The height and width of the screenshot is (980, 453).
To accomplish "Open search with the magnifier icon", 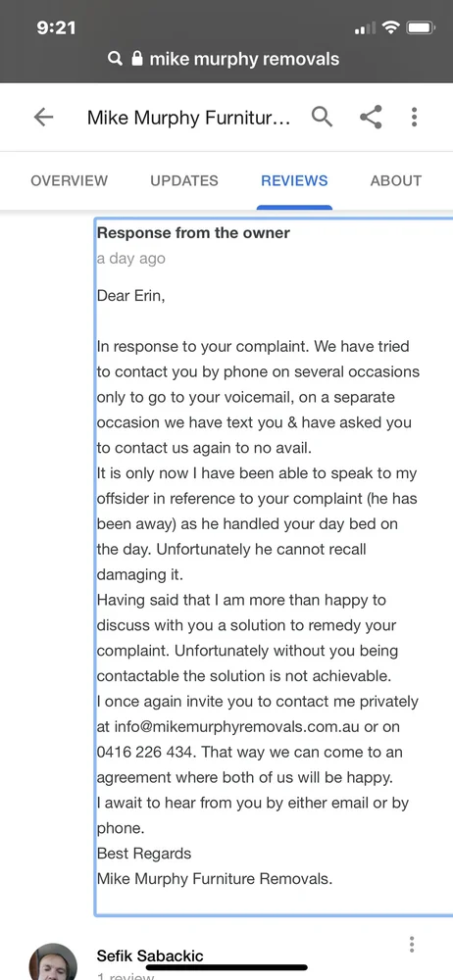I will (x=322, y=117).
